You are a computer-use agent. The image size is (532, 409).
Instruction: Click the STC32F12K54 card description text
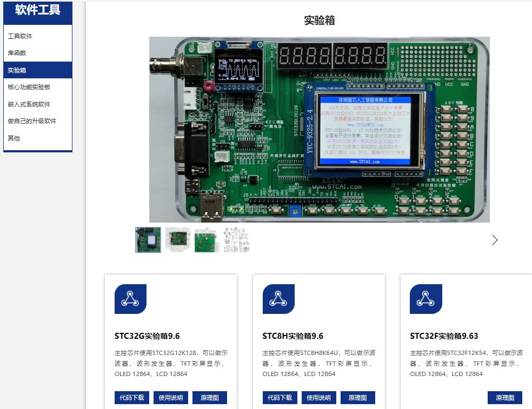pos(467,363)
